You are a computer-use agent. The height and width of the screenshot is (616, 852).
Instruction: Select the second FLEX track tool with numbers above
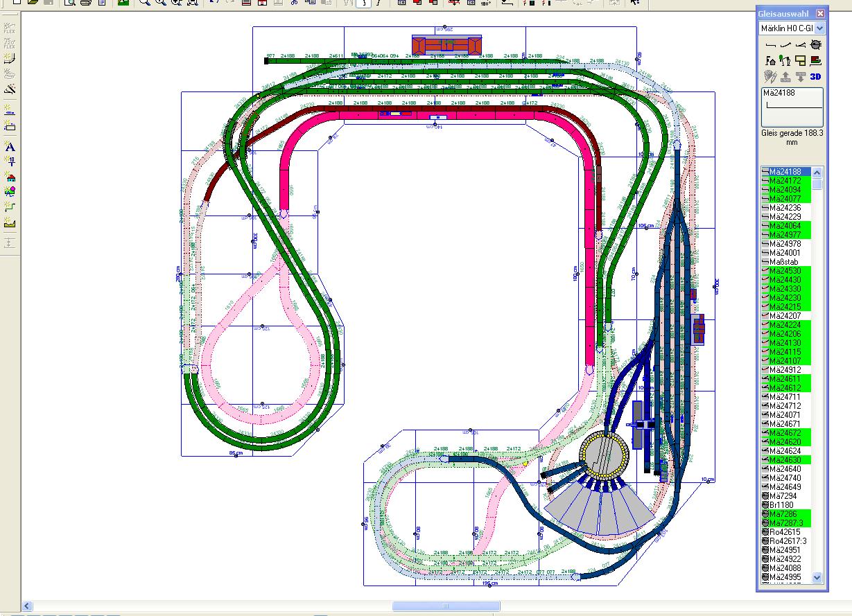coord(10,44)
